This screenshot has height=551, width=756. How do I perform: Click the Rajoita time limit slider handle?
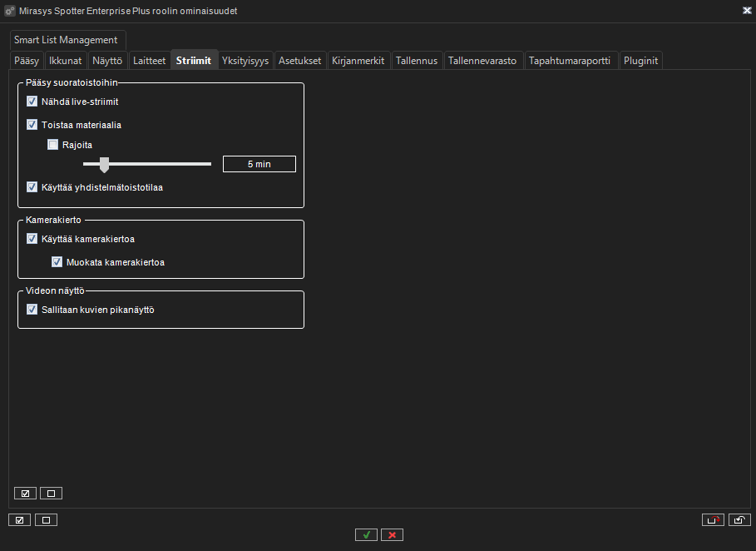104,164
